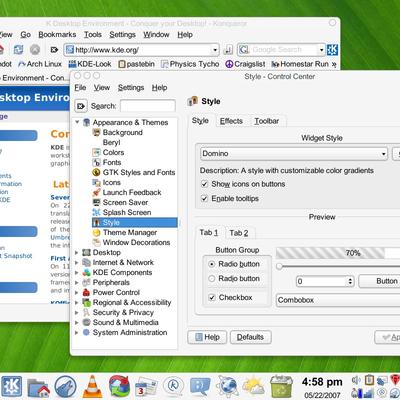Select the Splash Screen item icon

pyautogui.click(x=96, y=212)
